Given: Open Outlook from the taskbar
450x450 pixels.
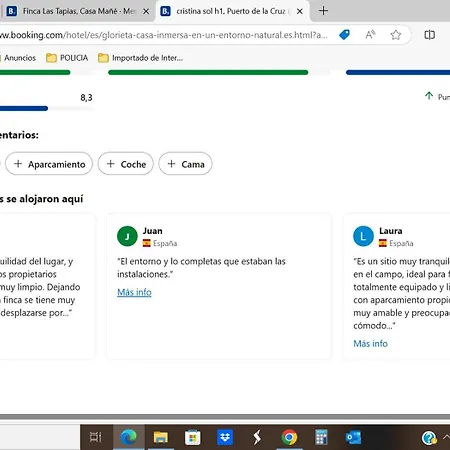Looking at the screenshot, I should click(353, 437).
